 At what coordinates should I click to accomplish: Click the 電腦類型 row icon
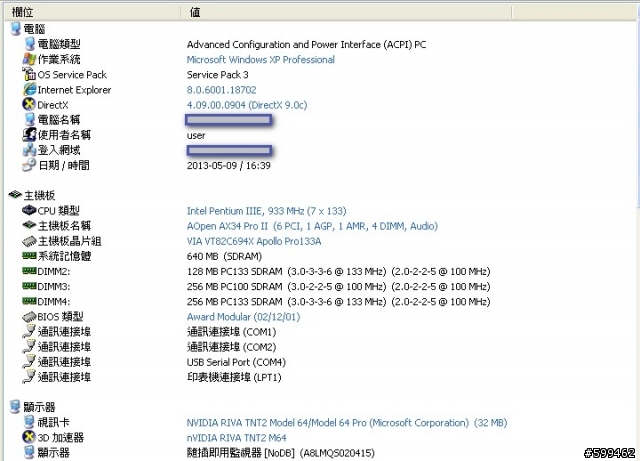coord(29,44)
